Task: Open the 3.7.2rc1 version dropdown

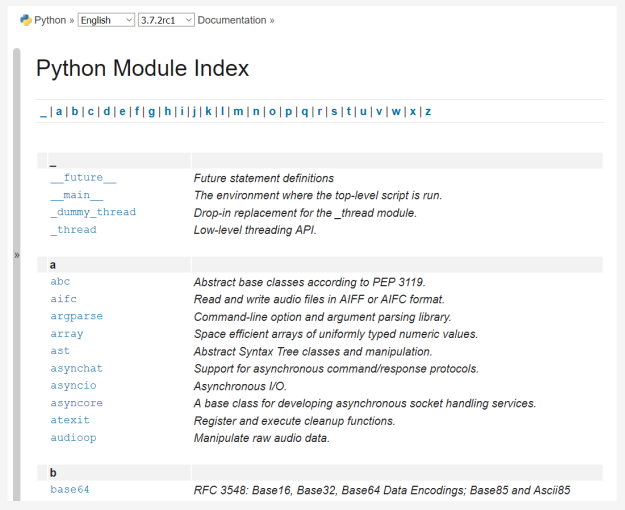Action: point(166,20)
